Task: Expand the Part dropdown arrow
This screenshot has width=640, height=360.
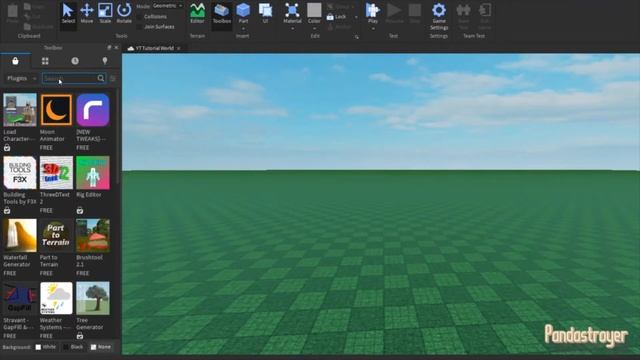Action: click(243, 29)
